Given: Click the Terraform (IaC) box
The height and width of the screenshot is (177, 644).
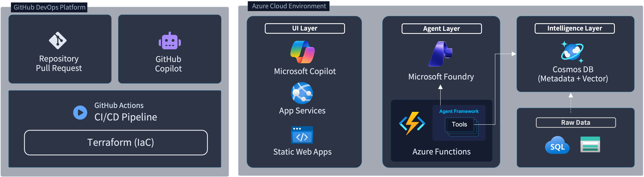Looking at the screenshot, I should (x=116, y=142).
